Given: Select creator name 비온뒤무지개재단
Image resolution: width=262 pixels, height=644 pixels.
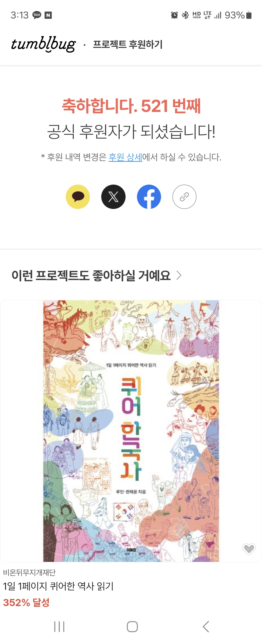Looking at the screenshot, I should (29, 572).
